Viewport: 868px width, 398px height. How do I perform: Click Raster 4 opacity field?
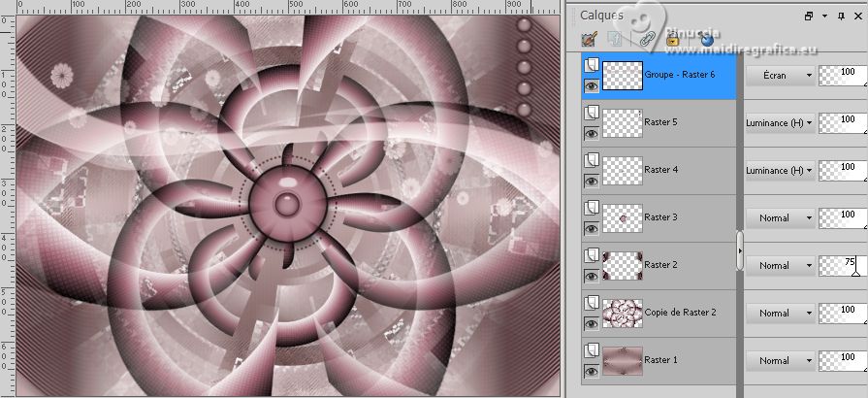[x=843, y=171]
